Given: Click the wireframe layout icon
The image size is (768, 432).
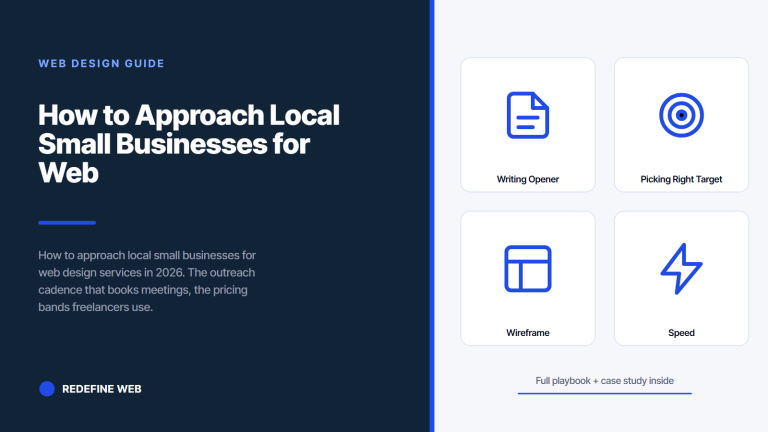Looking at the screenshot, I should (x=528, y=269).
